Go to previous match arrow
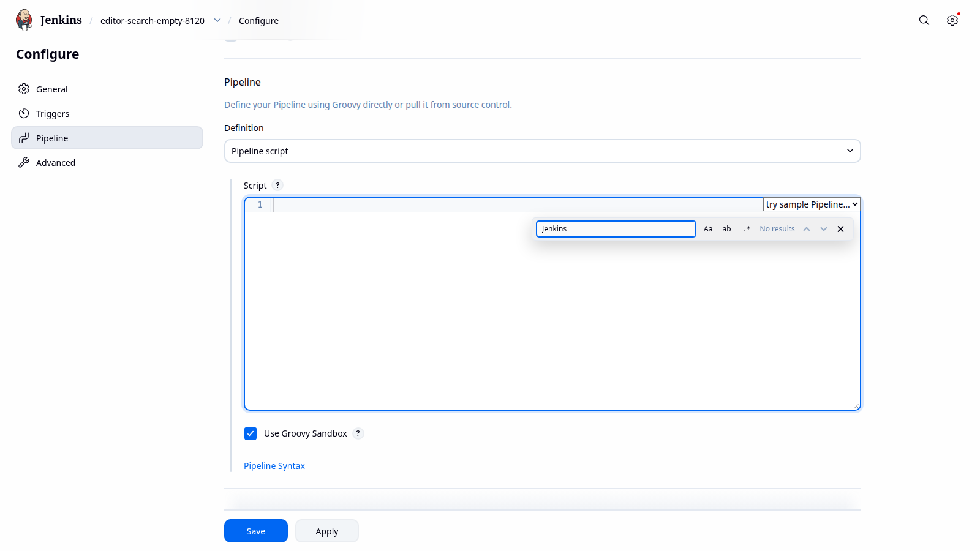Viewport: 980px width, 551px height. coord(807,229)
